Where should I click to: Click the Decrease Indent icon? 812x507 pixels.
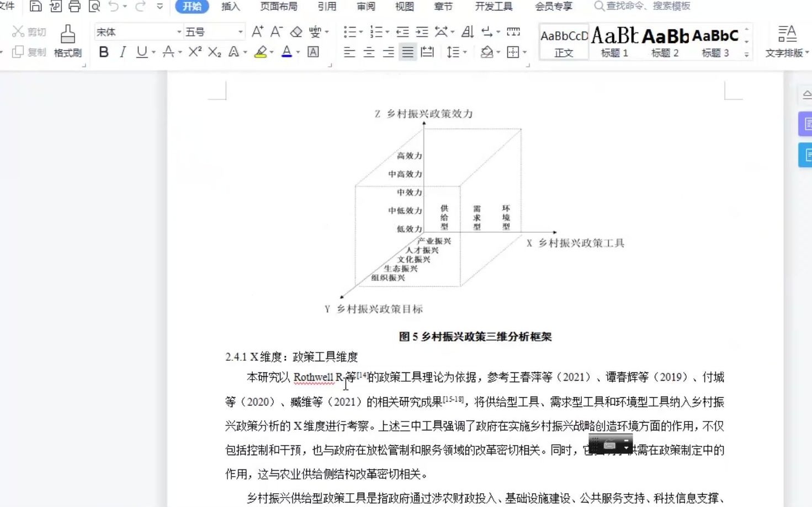click(403, 32)
